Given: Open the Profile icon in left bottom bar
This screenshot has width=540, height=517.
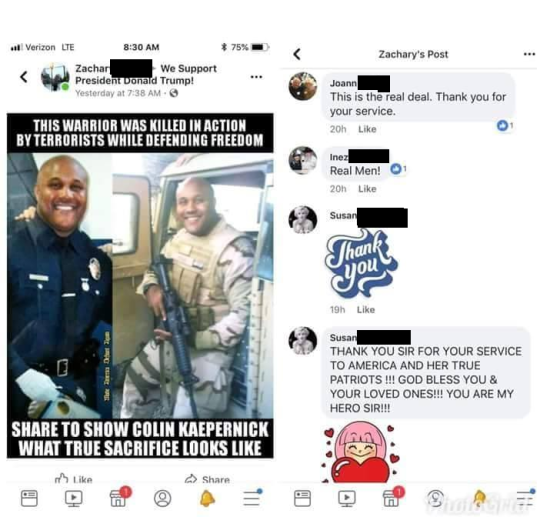Looking at the screenshot, I should (163, 498).
